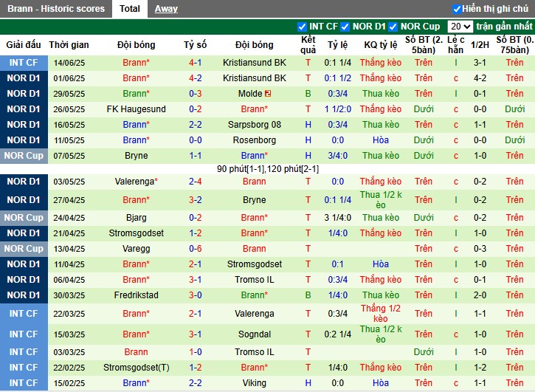535x392 pixels.
Task: Click the NOR Cup label on 24/04/25 row
Action: (24, 218)
